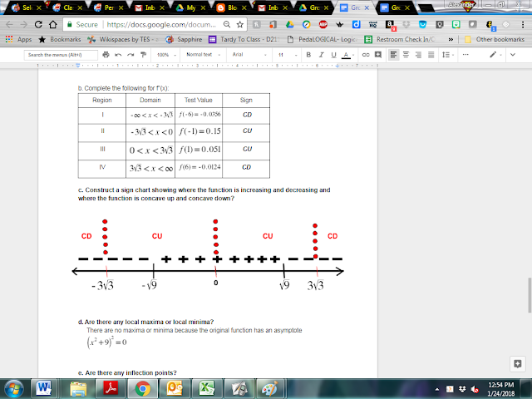
Task: Click the docs.google.com address bar URL
Action: [x=161, y=24]
